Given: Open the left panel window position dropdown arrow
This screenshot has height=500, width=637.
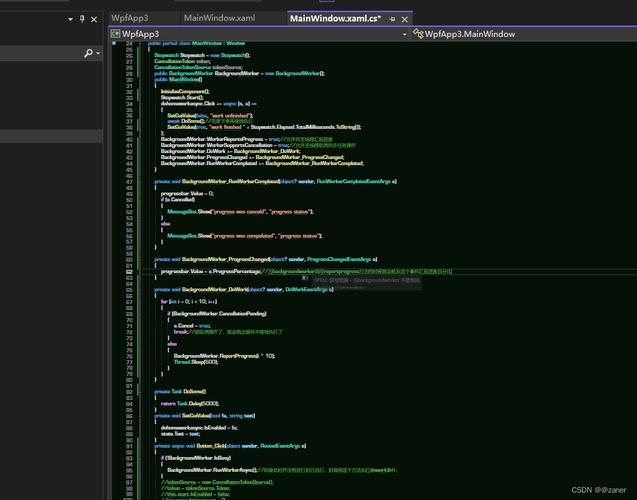Looking at the screenshot, I should click(x=70, y=19).
